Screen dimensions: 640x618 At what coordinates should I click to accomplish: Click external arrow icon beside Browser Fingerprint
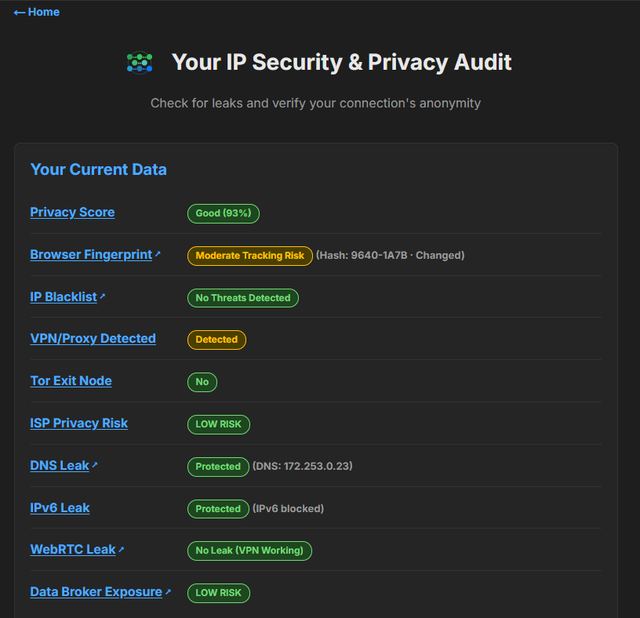158,253
